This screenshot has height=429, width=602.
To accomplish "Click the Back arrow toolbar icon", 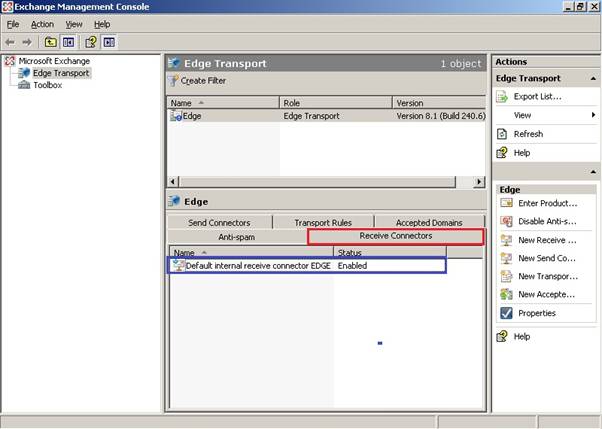I will [10, 42].
